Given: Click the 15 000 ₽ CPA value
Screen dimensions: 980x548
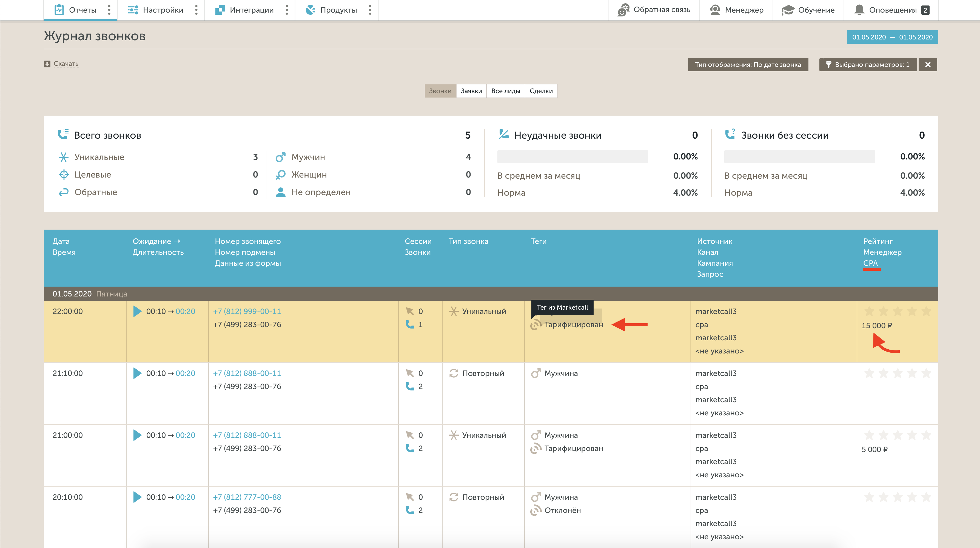Looking at the screenshot, I should click(x=876, y=326).
